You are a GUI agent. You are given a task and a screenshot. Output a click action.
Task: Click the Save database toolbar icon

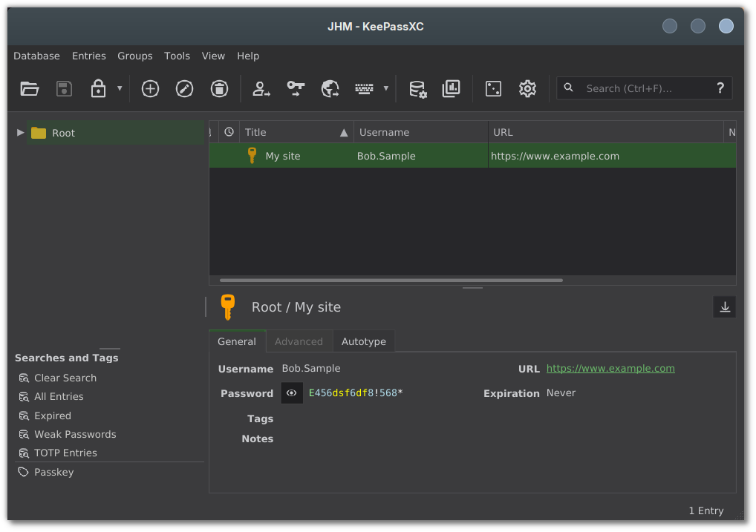pyautogui.click(x=64, y=89)
